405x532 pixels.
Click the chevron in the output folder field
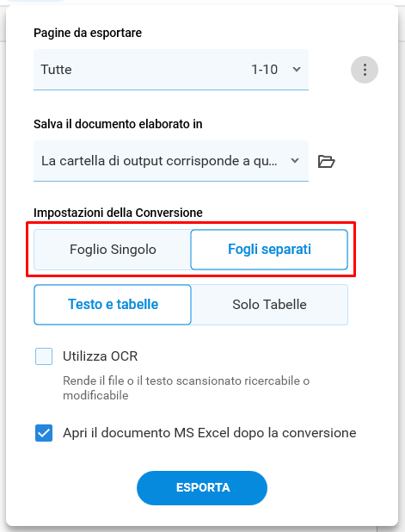click(295, 160)
